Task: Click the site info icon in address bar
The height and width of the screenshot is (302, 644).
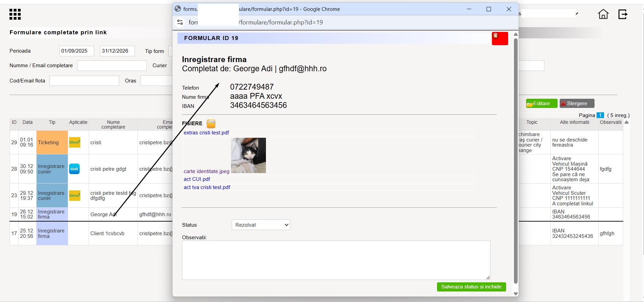Action: [x=180, y=22]
